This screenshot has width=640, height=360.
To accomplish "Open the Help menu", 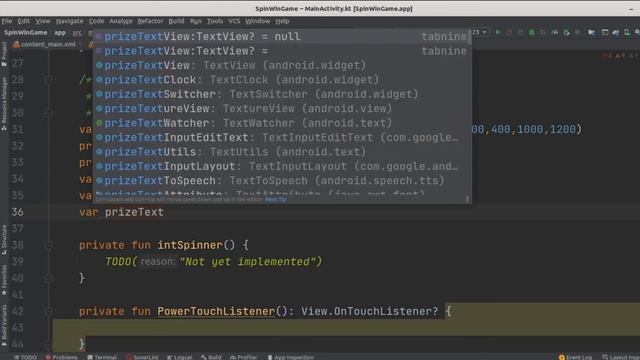I will (282, 21).
